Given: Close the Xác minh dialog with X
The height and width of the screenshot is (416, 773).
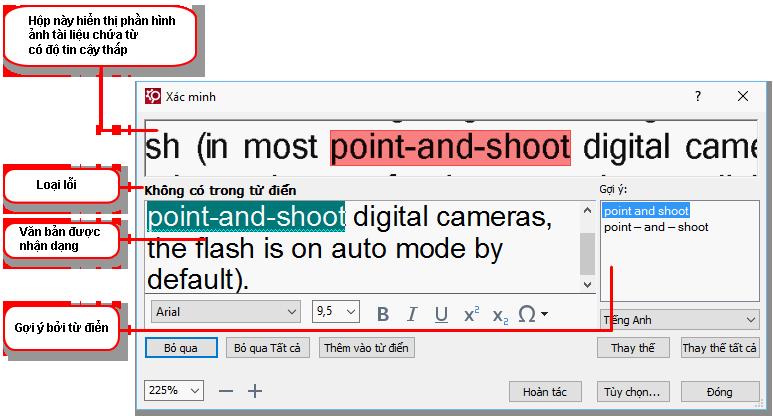Looking at the screenshot, I should pos(742,96).
